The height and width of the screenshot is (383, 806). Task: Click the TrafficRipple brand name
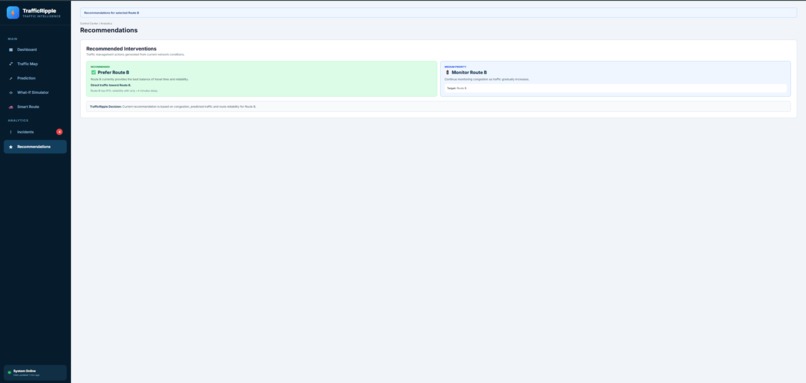[x=40, y=10]
